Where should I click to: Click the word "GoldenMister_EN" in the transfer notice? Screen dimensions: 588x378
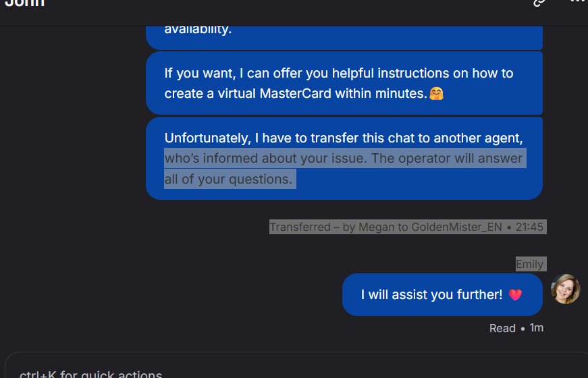(x=456, y=227)
